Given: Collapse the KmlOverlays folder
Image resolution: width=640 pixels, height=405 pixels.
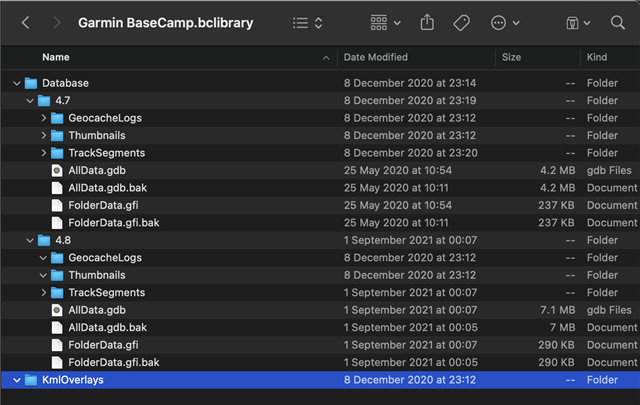Looking at the screenshot, I should pos(17,380).
